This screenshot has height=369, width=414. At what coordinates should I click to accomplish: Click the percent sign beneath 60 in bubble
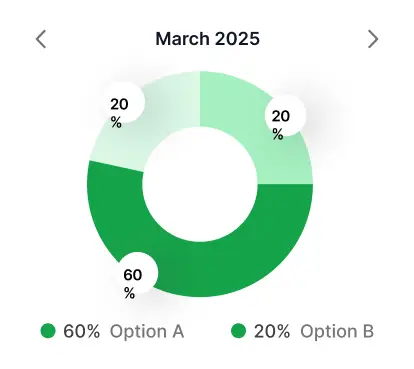129,293
